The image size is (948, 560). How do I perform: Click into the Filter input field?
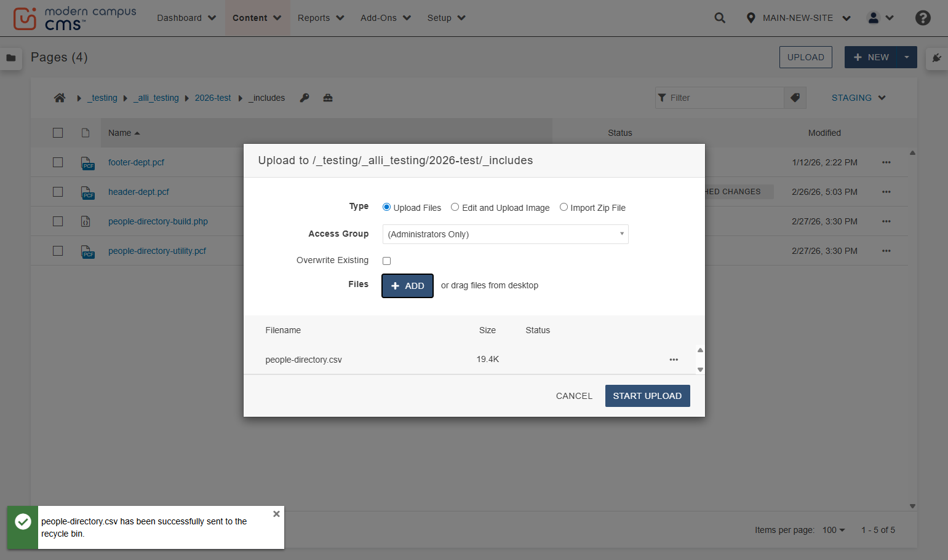(720, 98)
